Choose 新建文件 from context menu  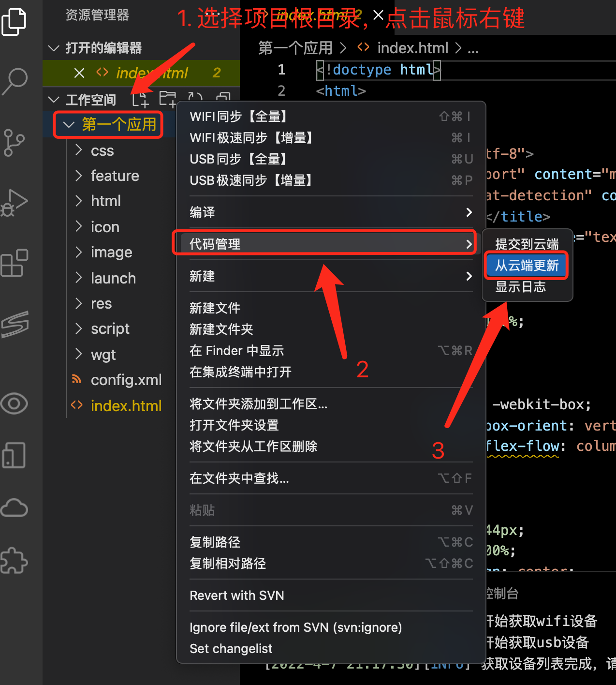pyautogui.click(x=331, y=308)
